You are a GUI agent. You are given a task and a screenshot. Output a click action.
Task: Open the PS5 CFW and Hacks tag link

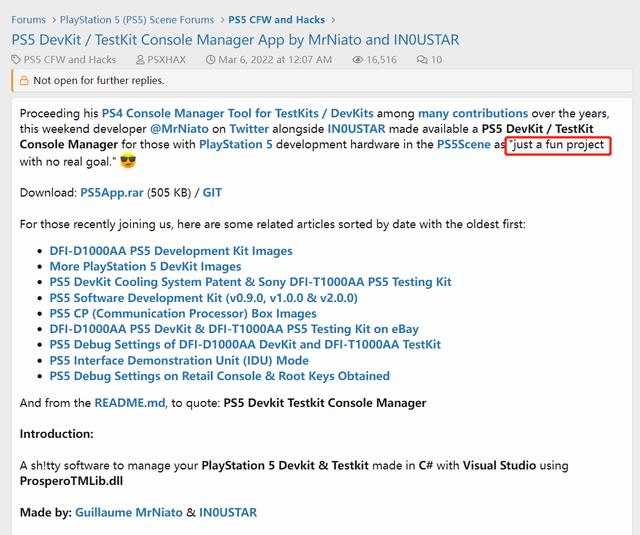tap(70, 60)
